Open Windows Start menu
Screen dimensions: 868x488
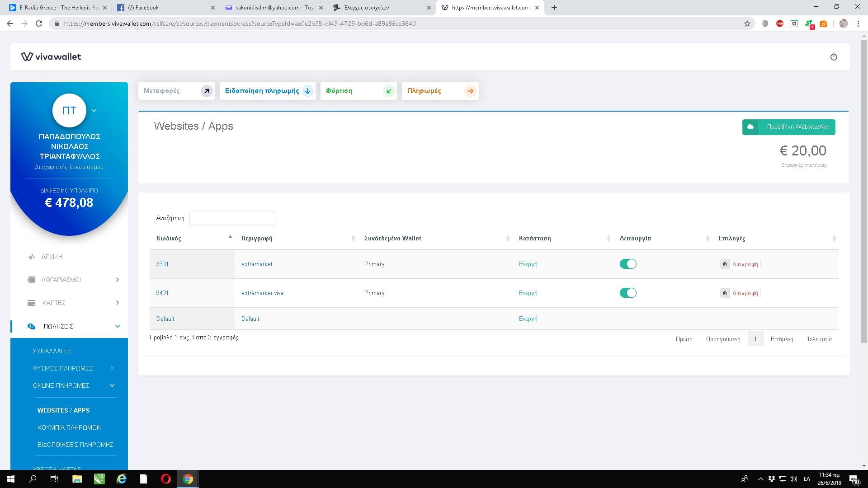point(11,479)
